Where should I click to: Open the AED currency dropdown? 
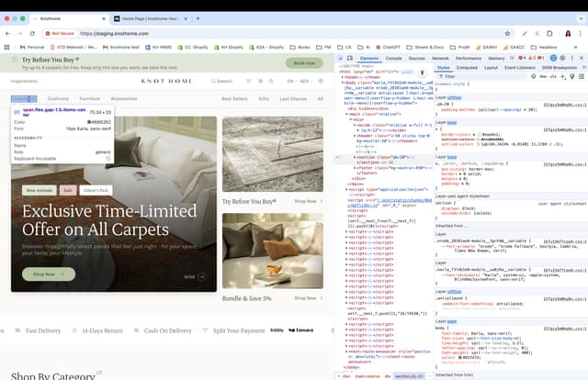pyautogui.click(x=306, y=81)
